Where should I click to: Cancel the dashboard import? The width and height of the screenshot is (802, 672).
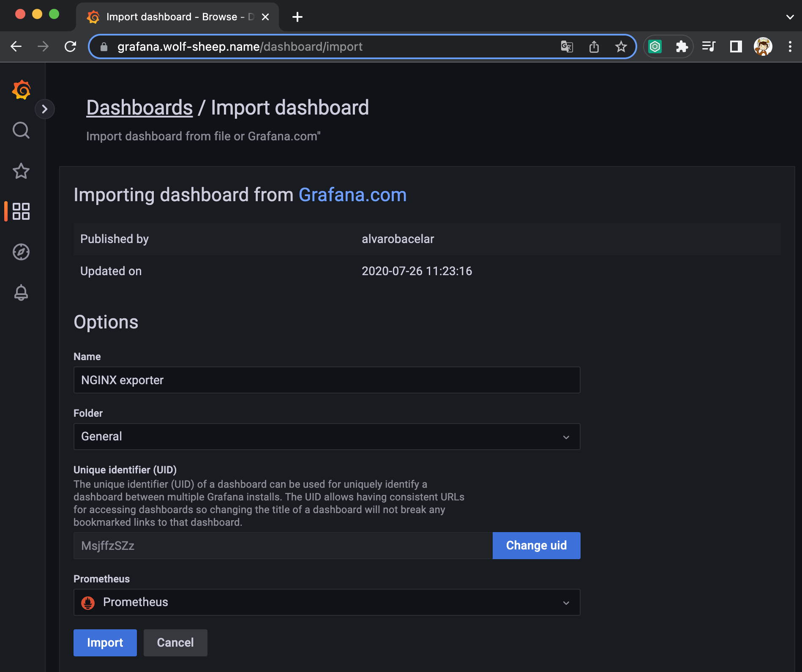[x=175, y=643]
